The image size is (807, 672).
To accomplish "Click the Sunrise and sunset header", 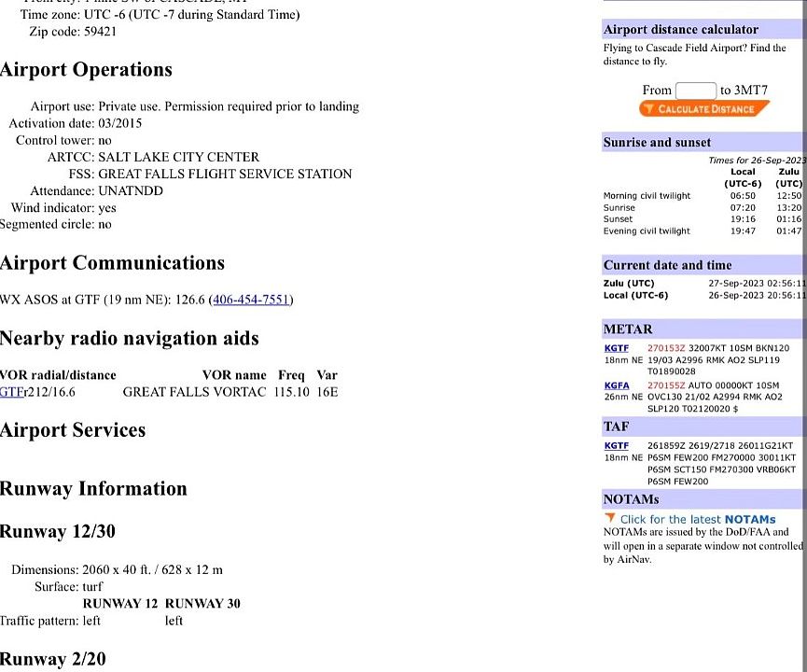I will [x=657, y=142].
